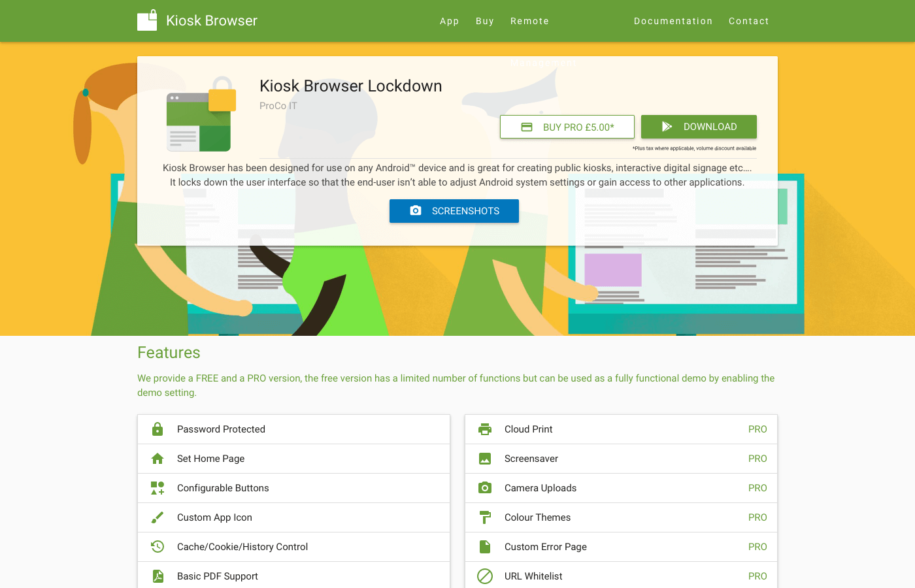Click the house icon beside Set Home Page
The height and width of the screenshot is (588, 915).
tap(158, 459)
